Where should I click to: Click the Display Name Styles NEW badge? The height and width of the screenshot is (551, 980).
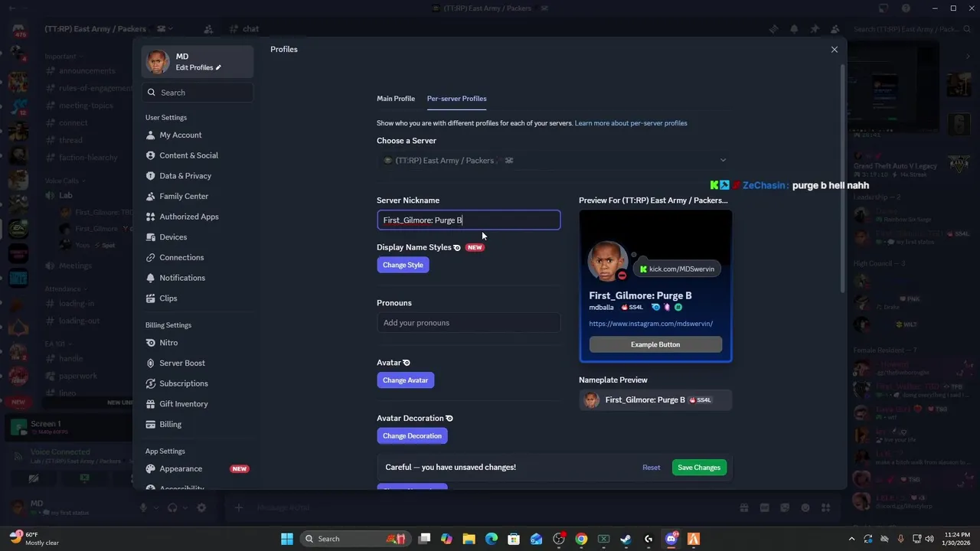coord(475,248)
